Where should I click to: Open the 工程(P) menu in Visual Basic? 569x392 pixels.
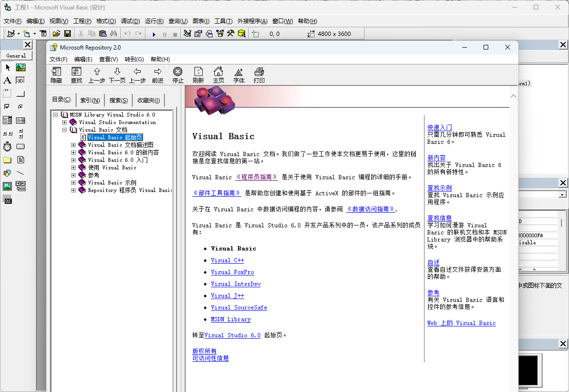click(x=82, y=21)
